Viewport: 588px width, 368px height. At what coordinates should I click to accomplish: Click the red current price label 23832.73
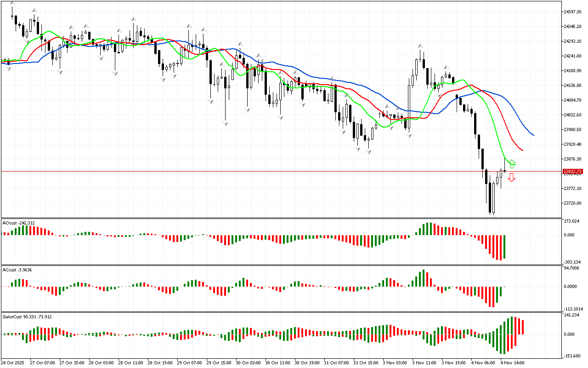(x=572, y=171)
